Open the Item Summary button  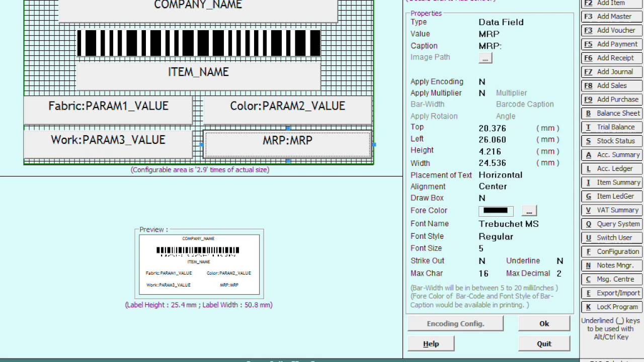coord(611,183)
